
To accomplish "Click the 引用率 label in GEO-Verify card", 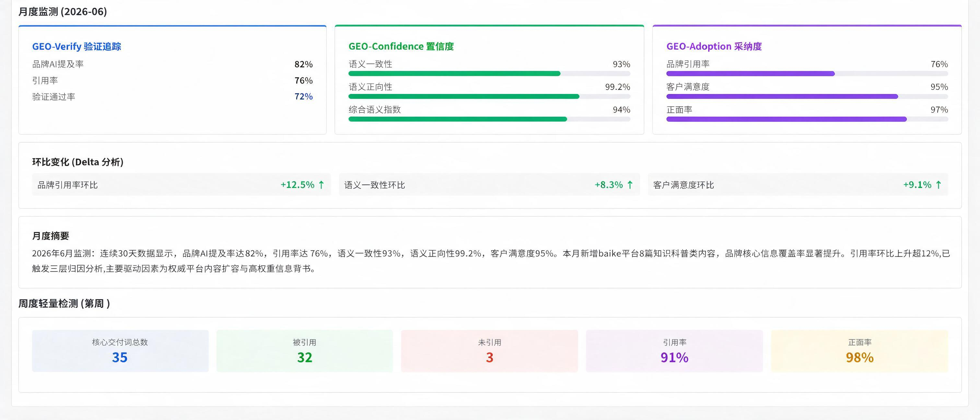I will pos(45,80).
